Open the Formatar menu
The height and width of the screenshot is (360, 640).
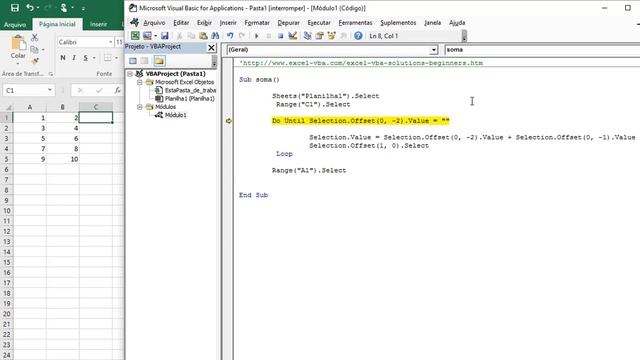257,23
